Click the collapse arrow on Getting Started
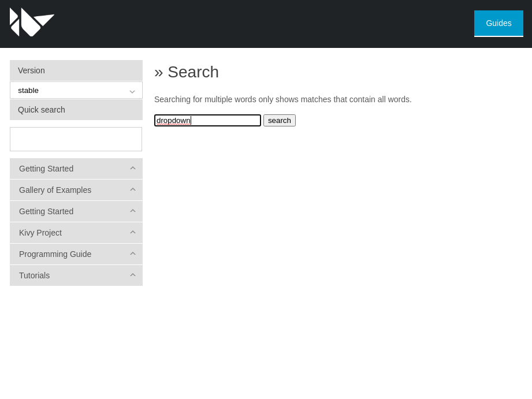The height and width of the screenshot is (399, 532). point(132,168)
